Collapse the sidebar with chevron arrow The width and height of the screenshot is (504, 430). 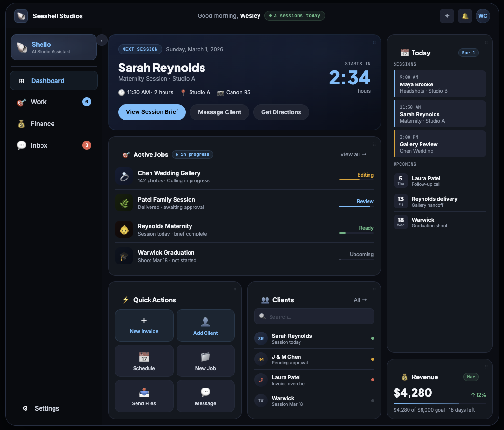[x=102, y=40]
